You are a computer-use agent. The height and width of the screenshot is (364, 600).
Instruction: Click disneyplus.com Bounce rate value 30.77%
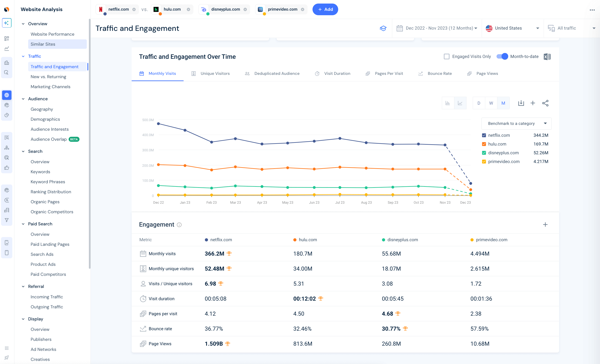[x=391, y=329]
